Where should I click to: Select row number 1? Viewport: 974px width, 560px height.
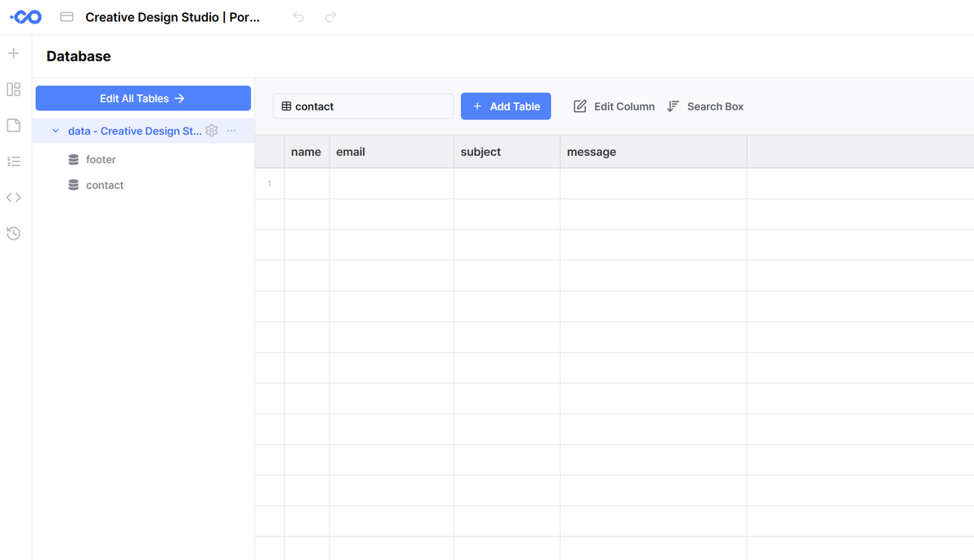tap(269, 183)
